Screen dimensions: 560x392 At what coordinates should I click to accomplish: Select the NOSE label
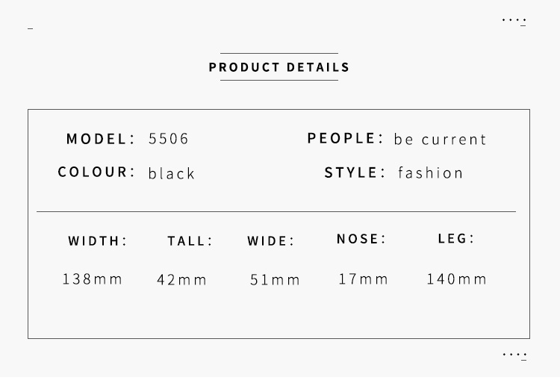coord(361,239)
